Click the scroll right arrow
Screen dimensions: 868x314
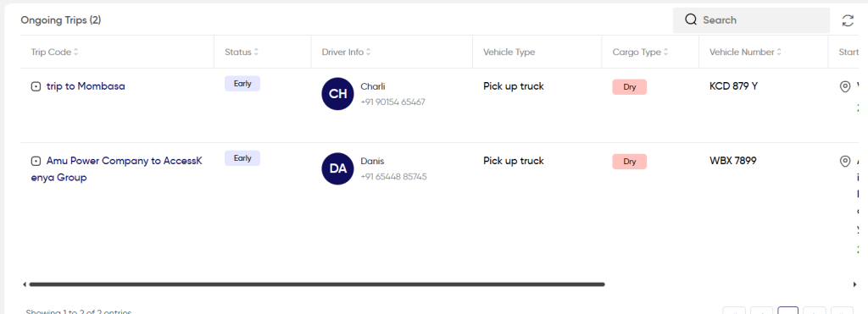(x=855, y=284)
